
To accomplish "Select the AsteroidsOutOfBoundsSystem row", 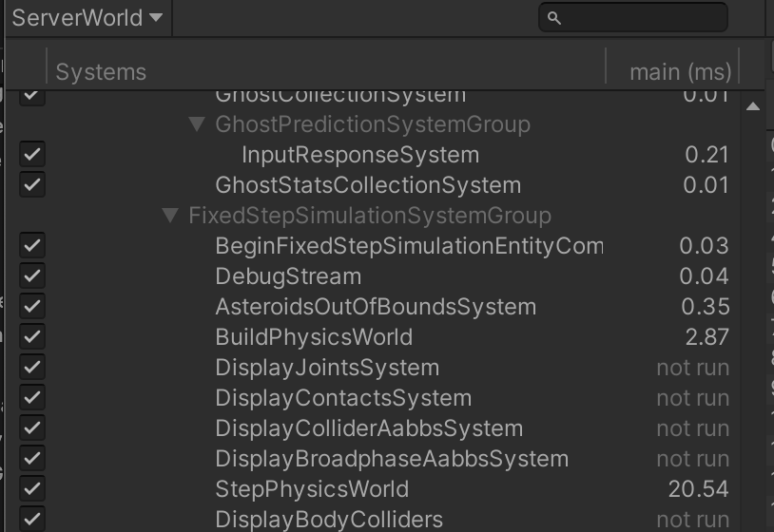I will (x=376, y=307).
